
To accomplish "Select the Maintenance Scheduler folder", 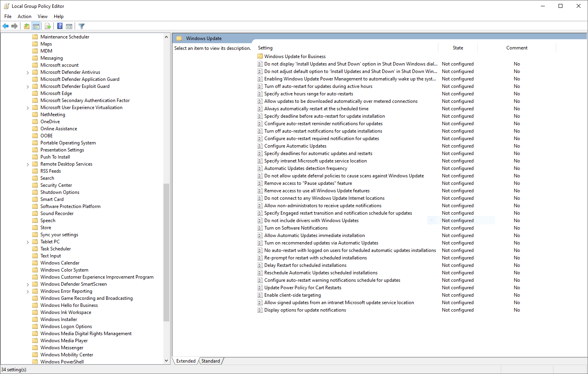I will [x=65, y=37].
